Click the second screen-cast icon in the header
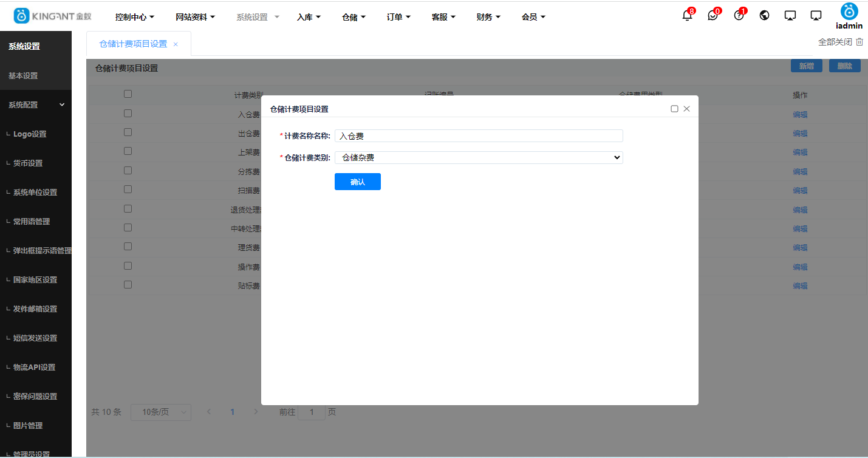This screenshot has height=458, width=868. pos(815,15)
